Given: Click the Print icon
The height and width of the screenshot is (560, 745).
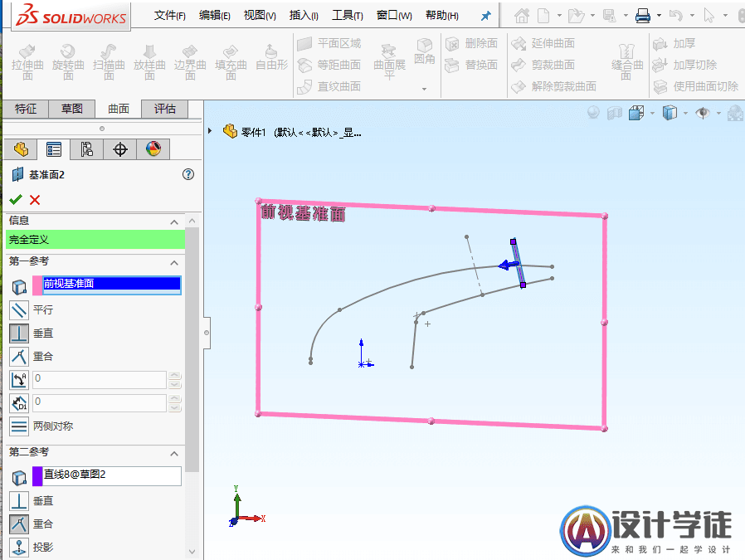Looking at the screenshot, I should tap(643, 16).
